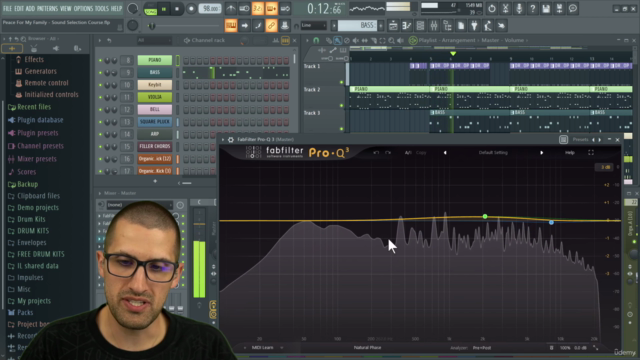Toggle the link-to-controller chain icon
This screenshot has height=360, width=640.
point(271,26)
